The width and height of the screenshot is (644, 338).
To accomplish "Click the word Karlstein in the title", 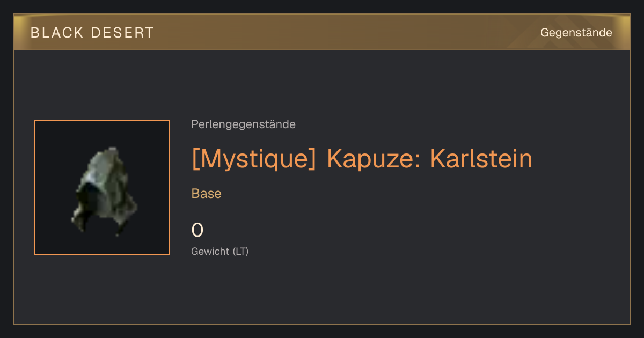I will [481, 159].
